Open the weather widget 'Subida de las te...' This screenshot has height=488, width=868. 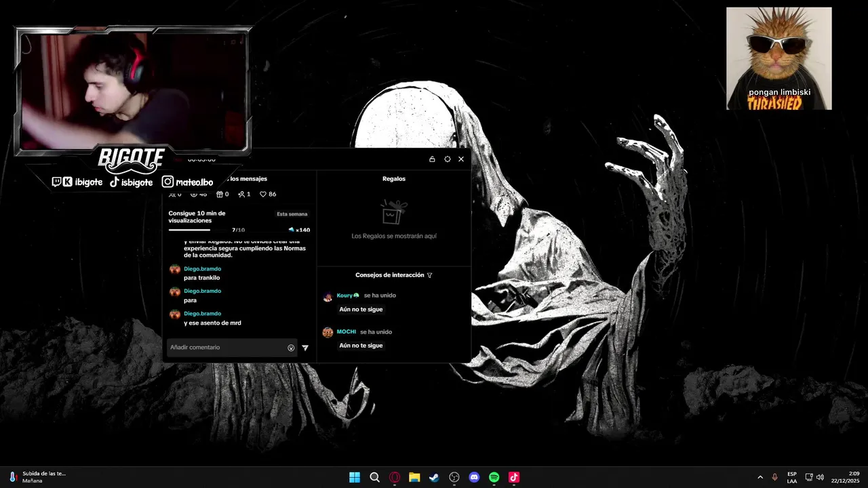coord(37,477)
